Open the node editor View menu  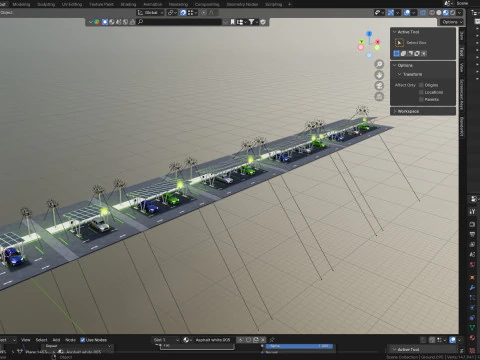(x=26, y=340)
